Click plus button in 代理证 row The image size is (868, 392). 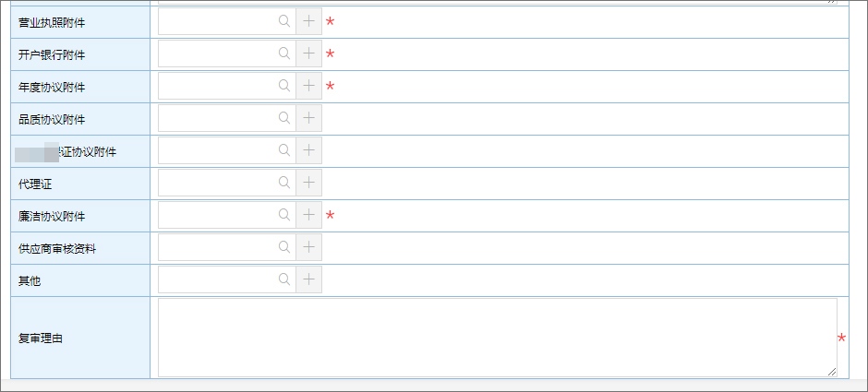click(x=308, y=183)
